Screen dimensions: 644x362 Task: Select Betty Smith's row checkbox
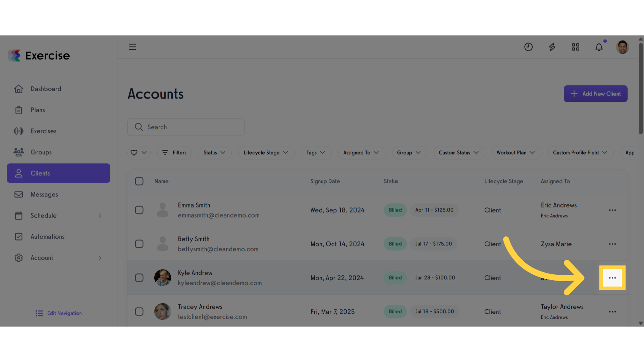(139, 244)
